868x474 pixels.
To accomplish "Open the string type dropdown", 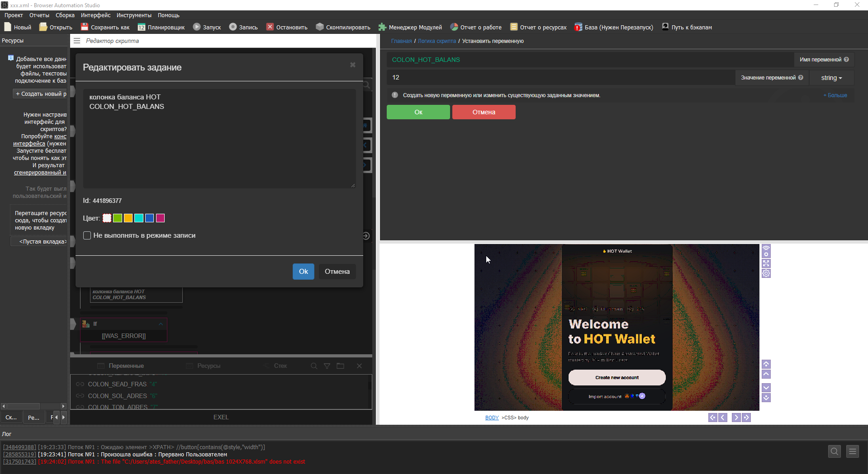I will (831, 78).
